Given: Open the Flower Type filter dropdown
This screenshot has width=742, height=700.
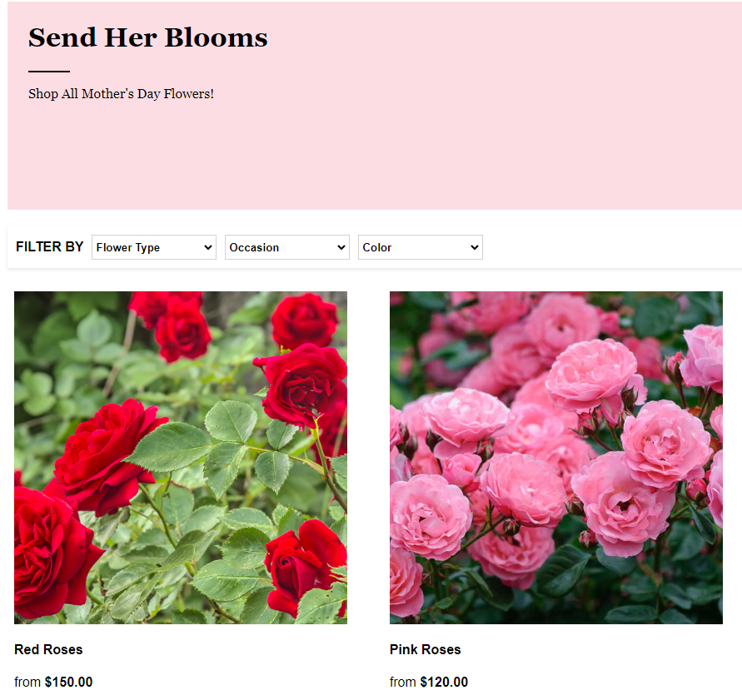Looking at the screenshot, I should coord(154,247).
